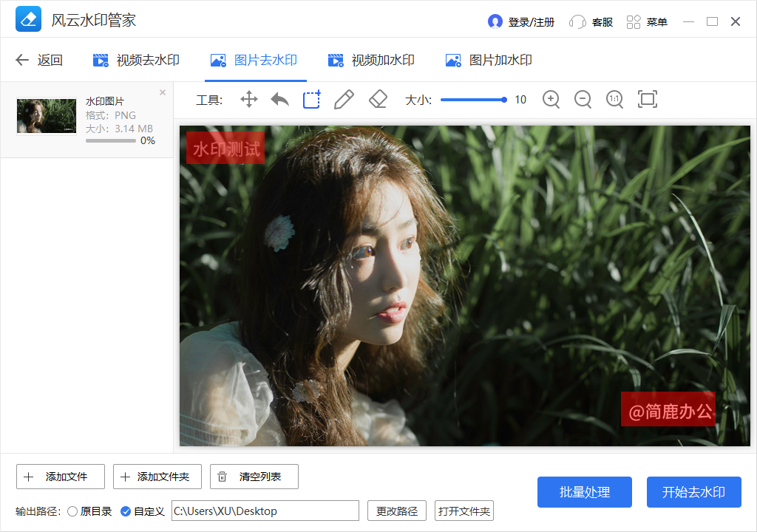Zoom out of the image
This screenshot has width=757, height=532.
(x=583, y=100)
